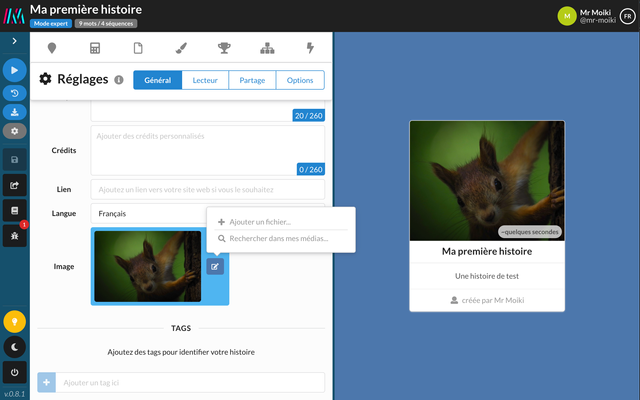The width and height of the screenshot is (640, 400).
Task: Choose 'Rechercher dans mes médias...' entry
Action: tap(281, 238)
